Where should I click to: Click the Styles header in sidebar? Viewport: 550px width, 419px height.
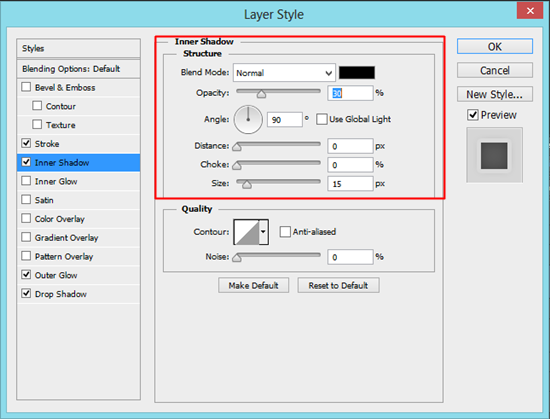point(78,48)
